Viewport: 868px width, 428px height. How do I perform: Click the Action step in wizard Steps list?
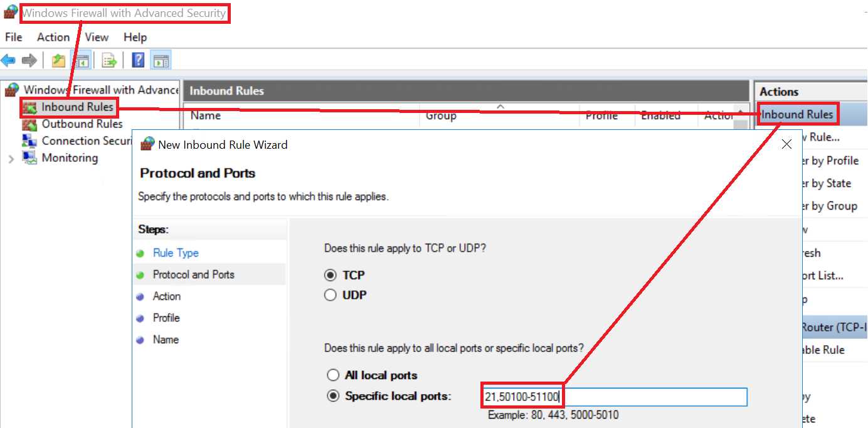pos(167,296)
